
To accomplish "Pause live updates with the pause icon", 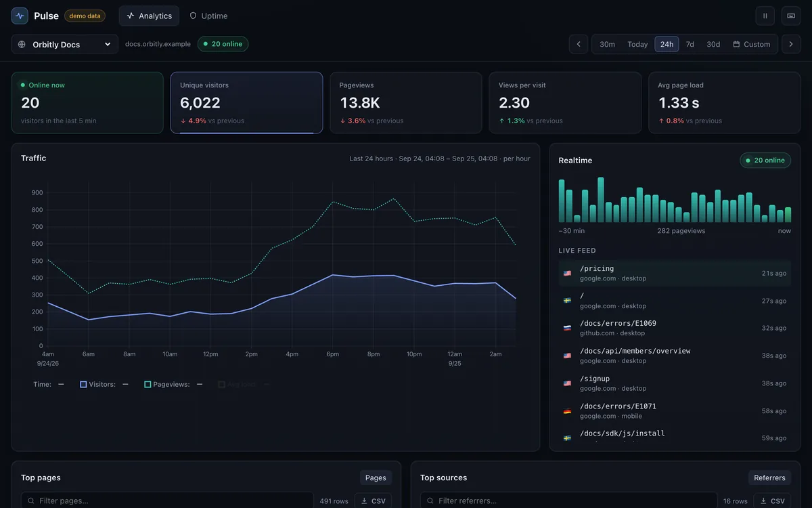I will pyautogui.click(x=765, y=16).
